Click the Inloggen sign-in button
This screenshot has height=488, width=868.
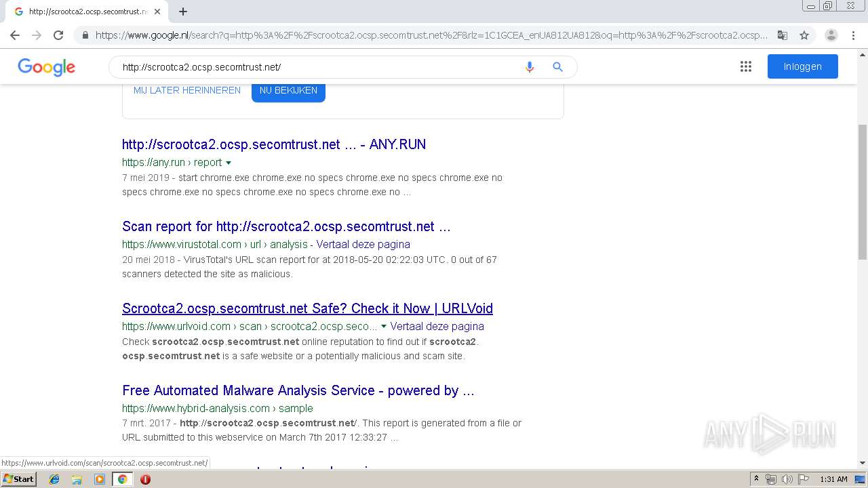point(803,66)
